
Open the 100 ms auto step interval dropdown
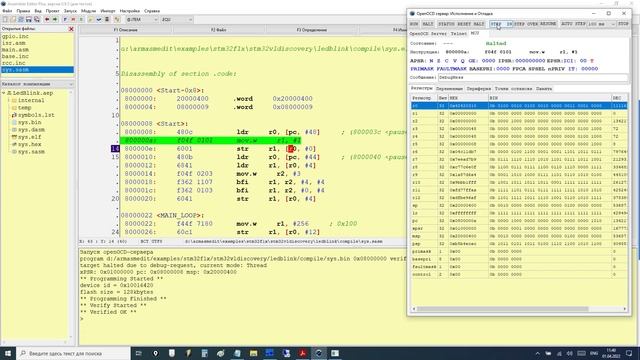[602, 24]
